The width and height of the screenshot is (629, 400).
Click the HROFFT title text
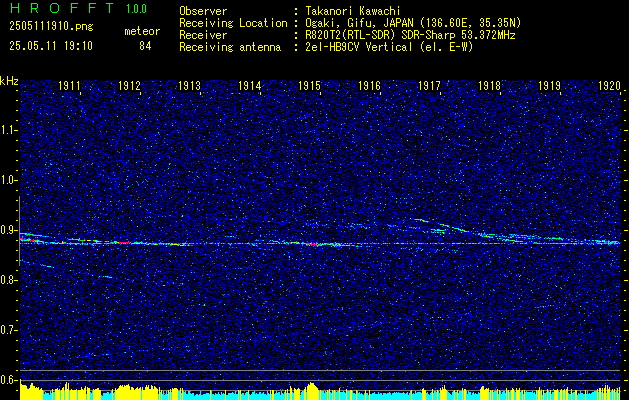coord(62,8)
